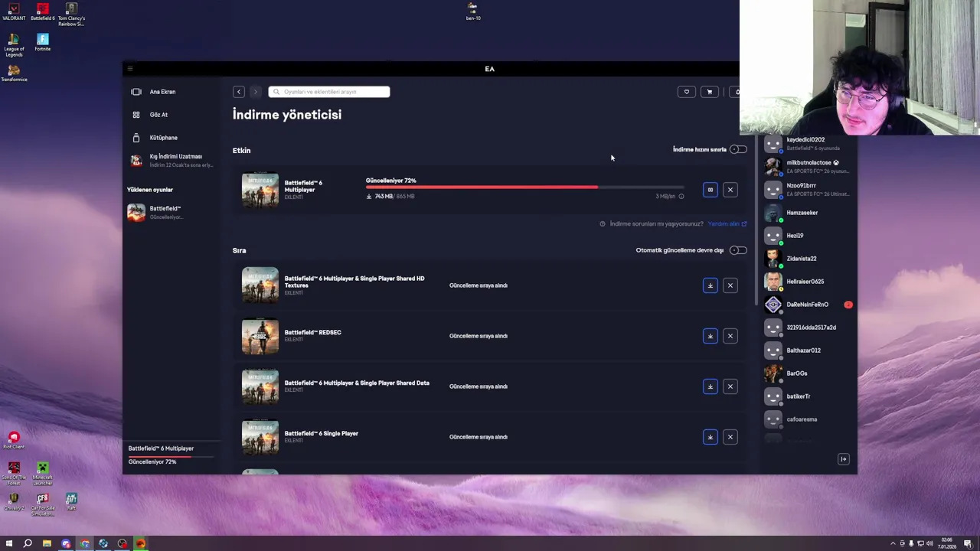Open the EA app hamburger menu

pos(130,69)
